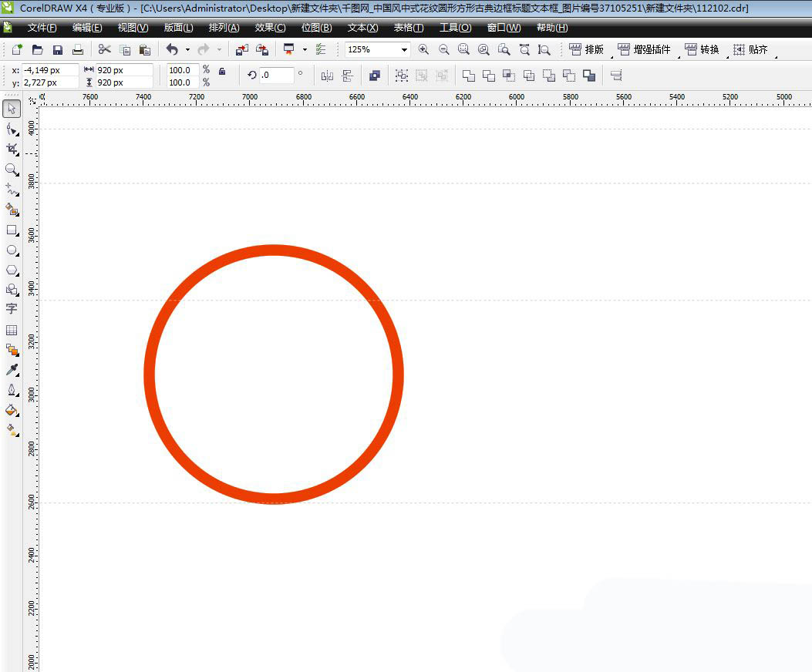Viewport: 812px width, 672px height.
Task: Click the rotation angle input field
Action: (x=277, y=76)
